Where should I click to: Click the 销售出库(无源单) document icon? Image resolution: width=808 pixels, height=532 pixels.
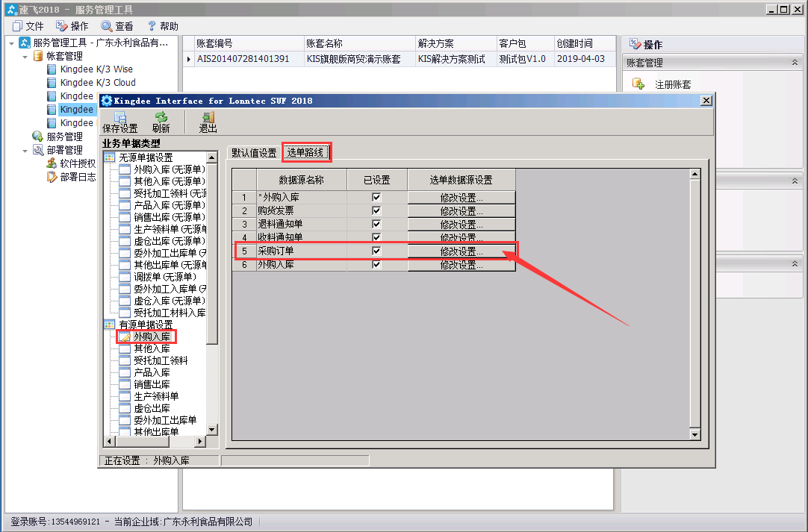[125, 217]
